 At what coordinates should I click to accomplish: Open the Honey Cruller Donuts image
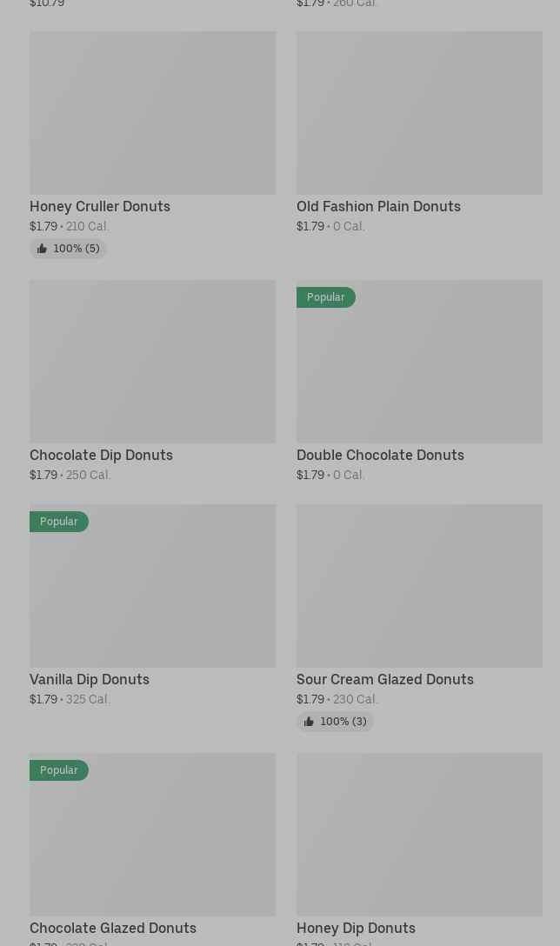coord(152,113)
